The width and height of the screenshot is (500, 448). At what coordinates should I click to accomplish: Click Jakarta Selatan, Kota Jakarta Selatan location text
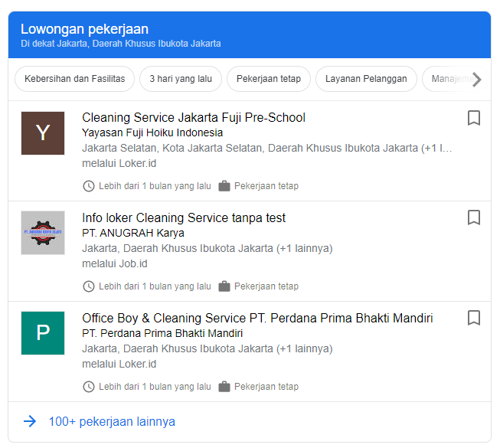[x=267, y=148]
